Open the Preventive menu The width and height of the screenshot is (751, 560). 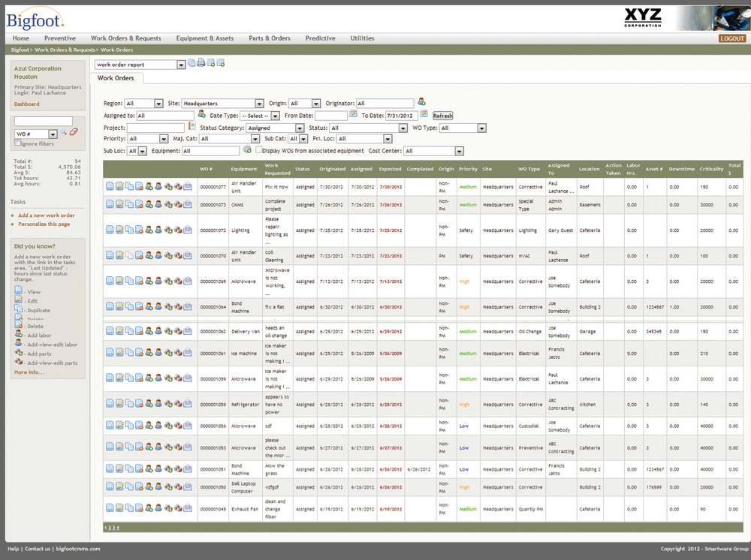(x=59, y=38)
